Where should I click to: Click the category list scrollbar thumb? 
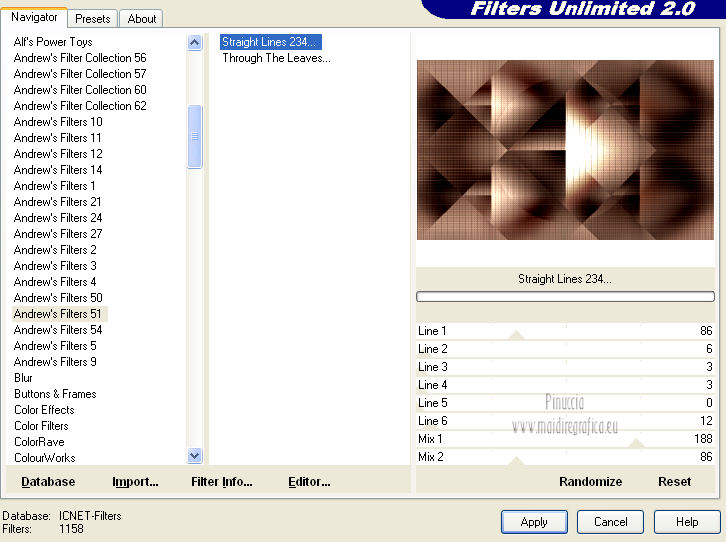click(194, 137)
